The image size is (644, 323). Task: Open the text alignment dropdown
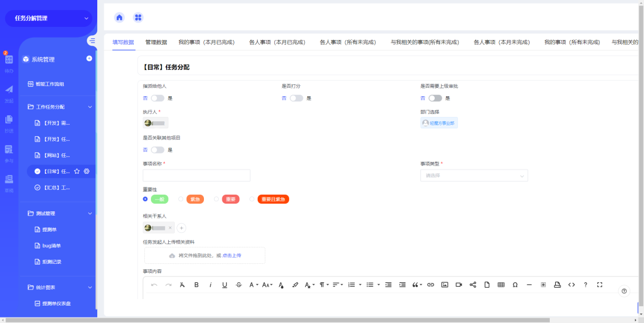coord(338,285)
